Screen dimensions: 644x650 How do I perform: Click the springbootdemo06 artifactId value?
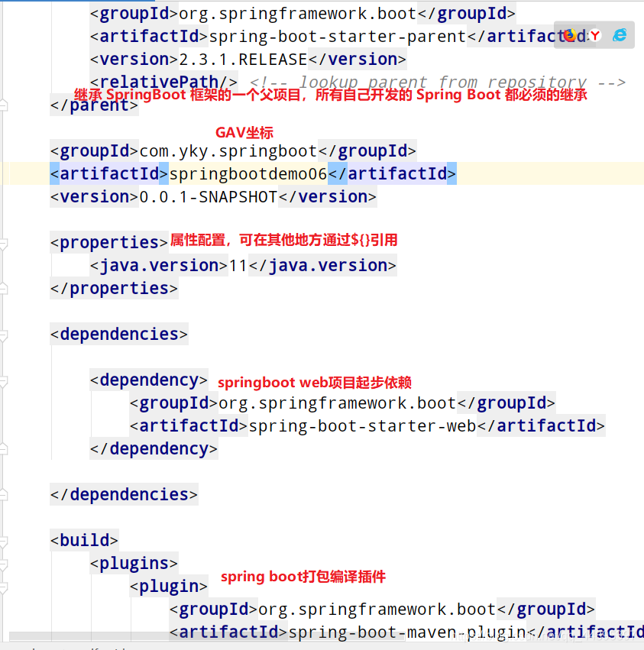click(x=248, y=173)
